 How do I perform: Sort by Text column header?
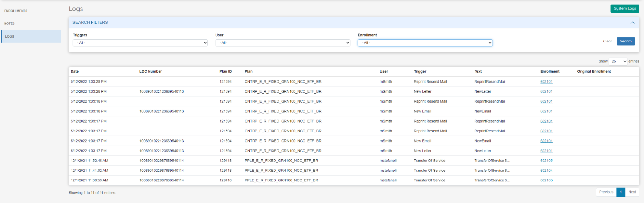pos(478,72)
